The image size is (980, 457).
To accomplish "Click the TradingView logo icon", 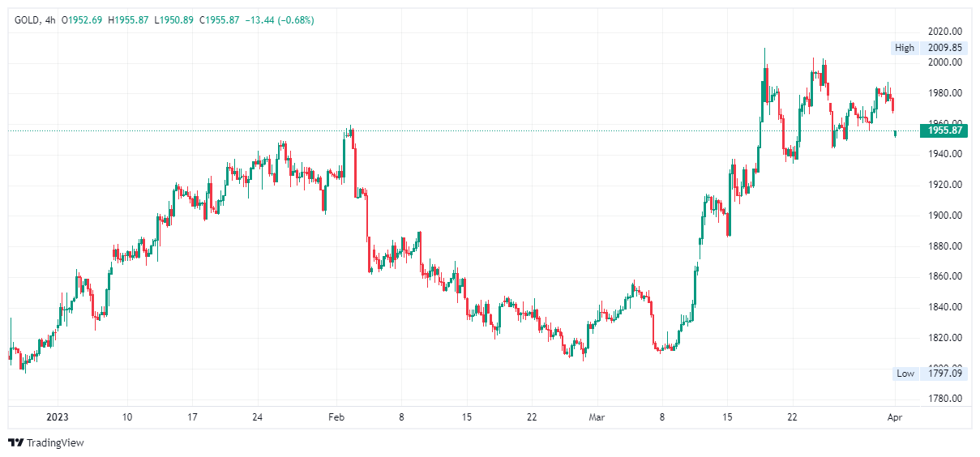I will pyautogui.click(x=15, y=443).
